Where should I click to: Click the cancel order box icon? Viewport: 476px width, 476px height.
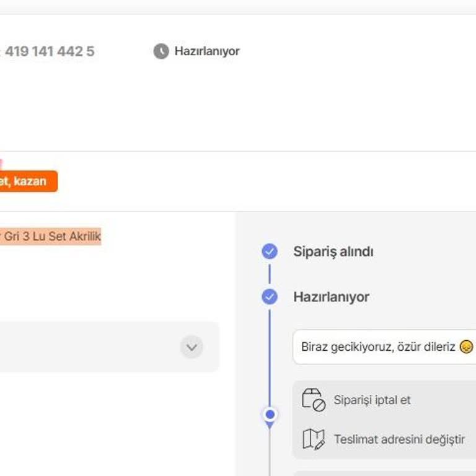click(314, 400)
